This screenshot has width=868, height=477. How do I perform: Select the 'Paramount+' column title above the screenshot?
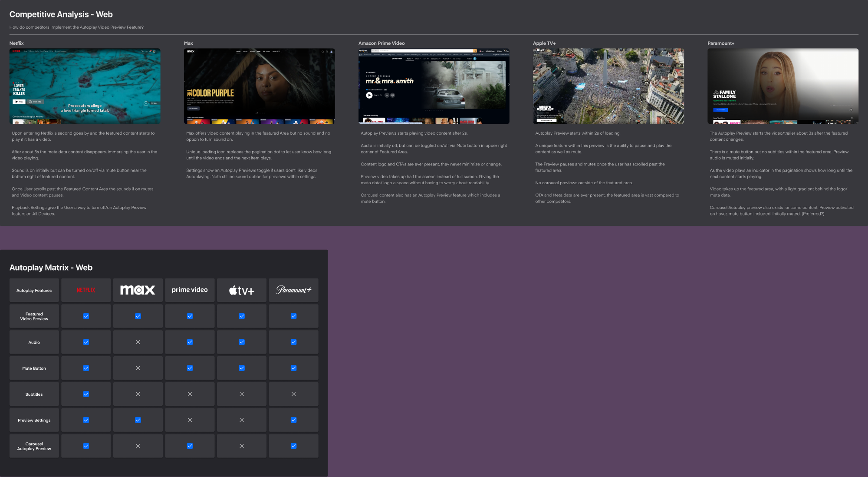point(721,43)
